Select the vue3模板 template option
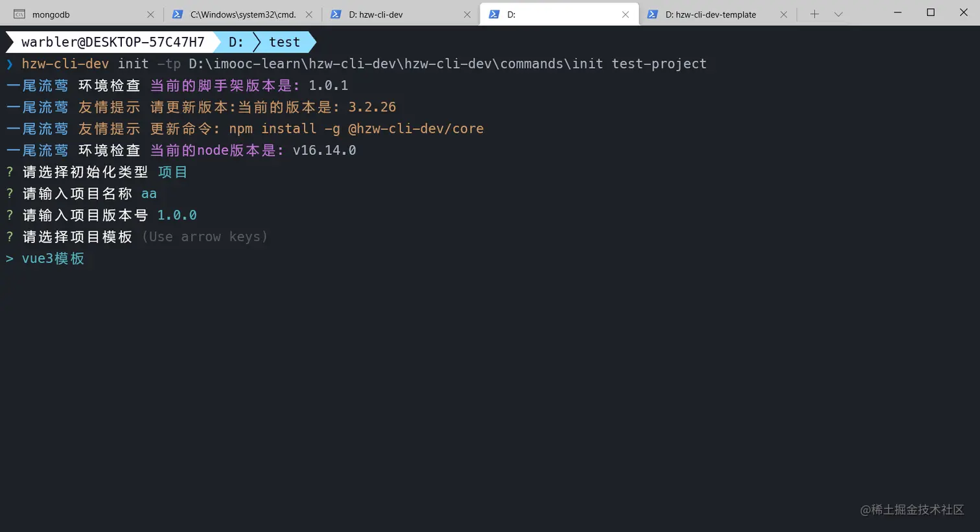Image resolution: width=980 pixels, height=532 pixels. [53, 259]
